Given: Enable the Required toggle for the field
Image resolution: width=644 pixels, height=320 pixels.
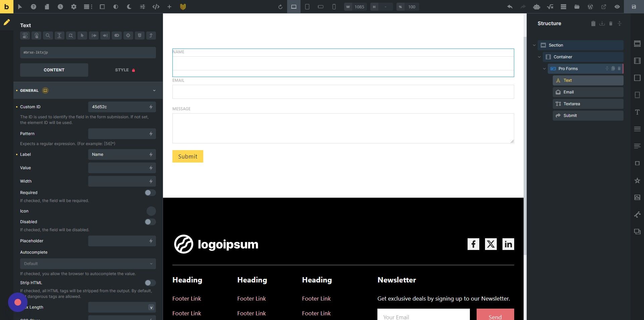Looking at the screenshot, I should pos(150,193).
